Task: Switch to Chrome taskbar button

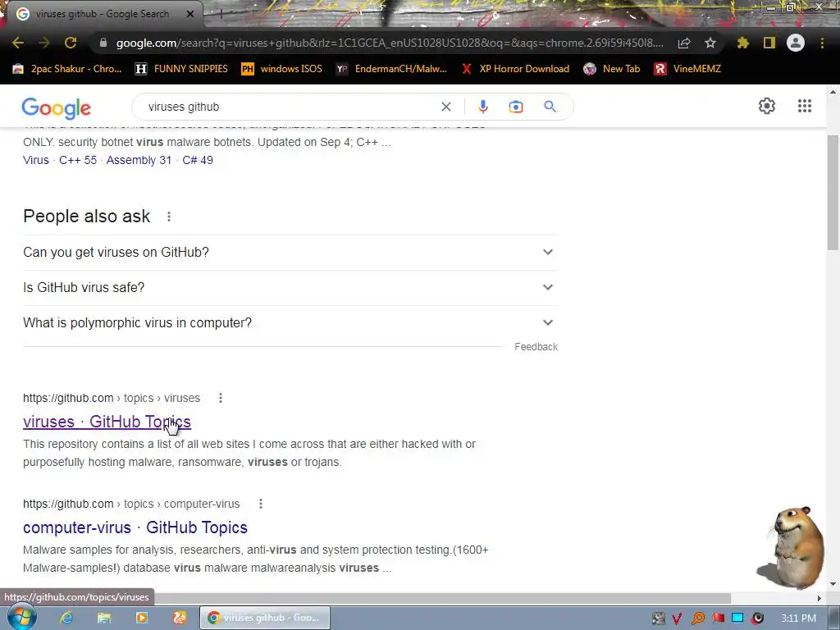Action: pyautogui.click(x=265, y=619)
